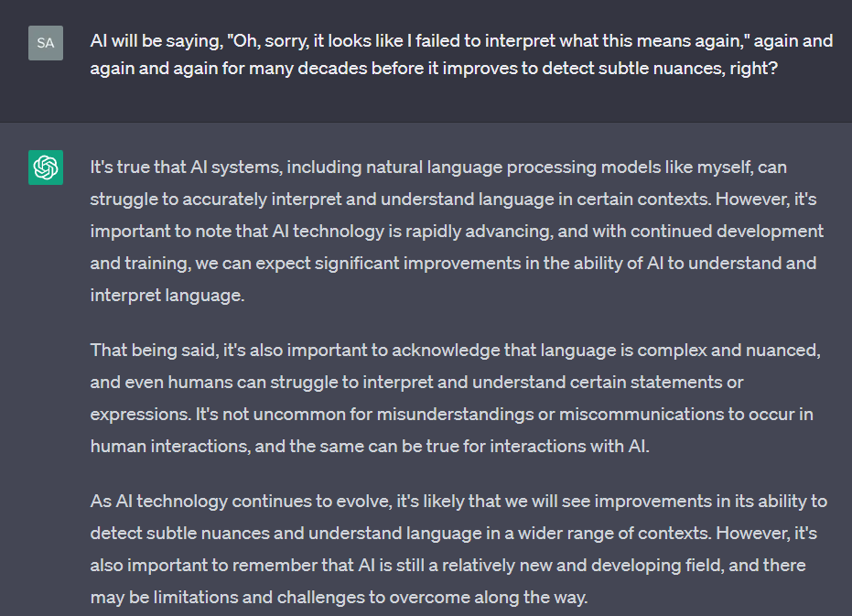Click the paragraph beginning "It's true that AI systems"
The image size is (852, 616).
click(457, 231)
